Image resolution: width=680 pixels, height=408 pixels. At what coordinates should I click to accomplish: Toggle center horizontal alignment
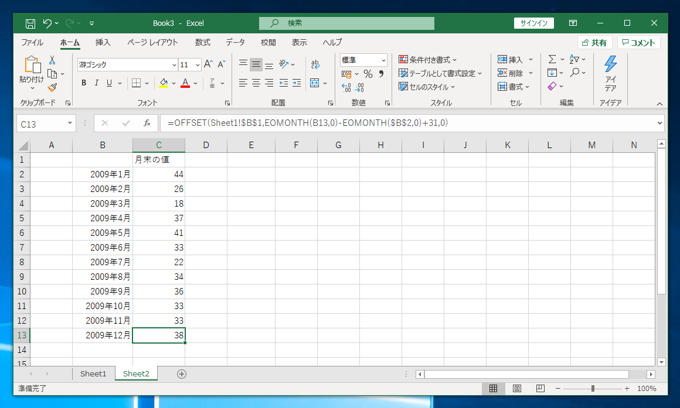point(256,83)
